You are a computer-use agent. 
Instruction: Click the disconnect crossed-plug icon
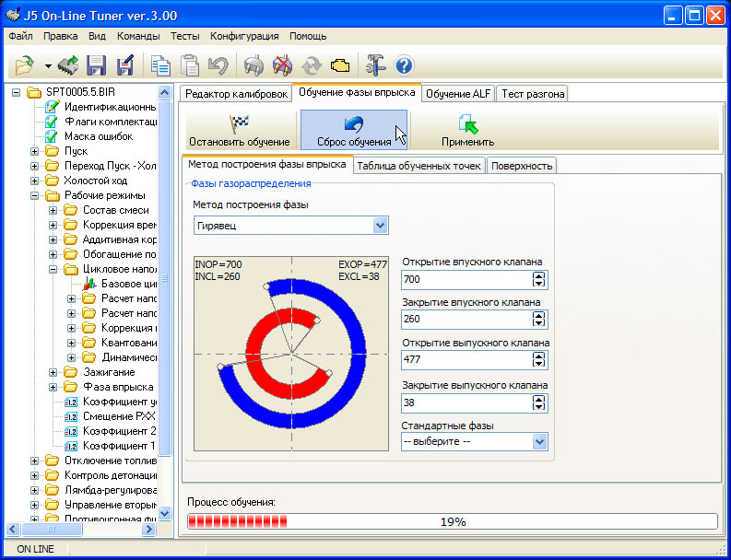point(282,65)
